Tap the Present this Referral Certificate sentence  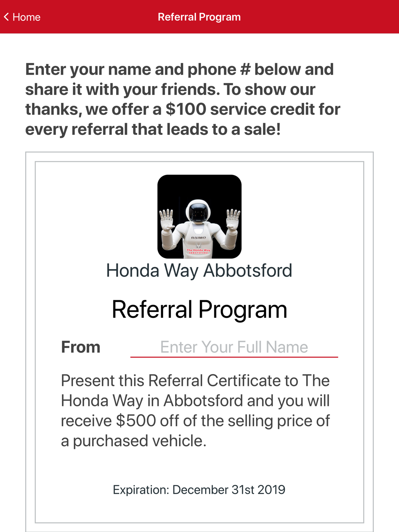click(196, 411)
